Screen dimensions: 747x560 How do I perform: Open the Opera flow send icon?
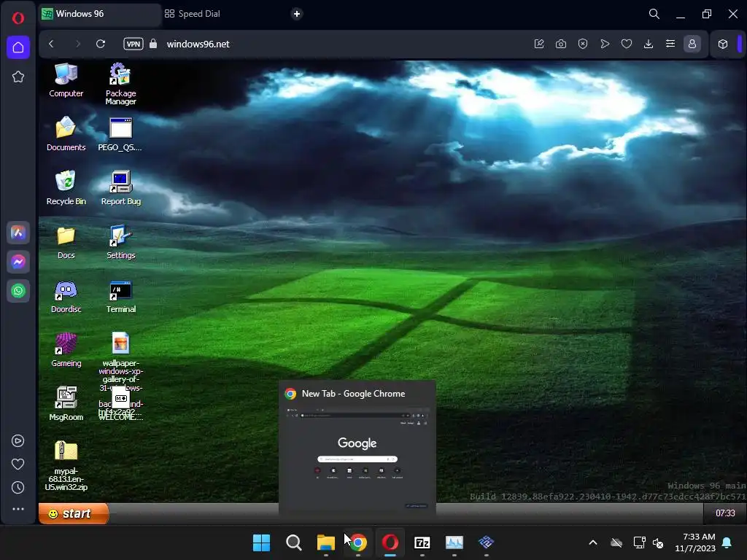click(x=605, y=44)
